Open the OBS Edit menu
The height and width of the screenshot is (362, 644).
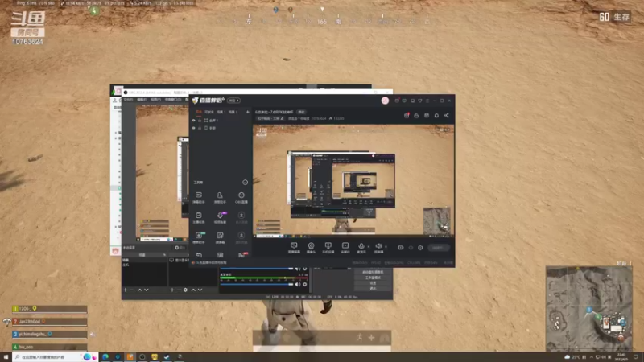click(142, 99)
